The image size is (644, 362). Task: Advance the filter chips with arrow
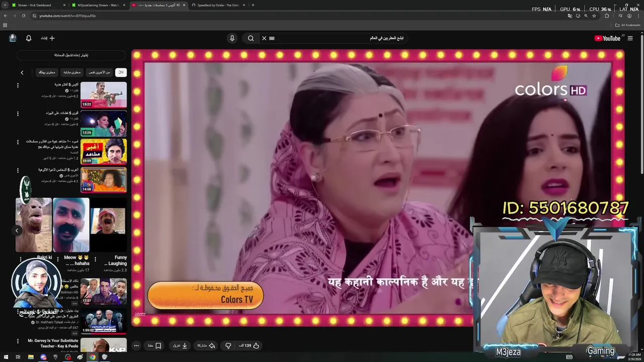pos(22,72)
